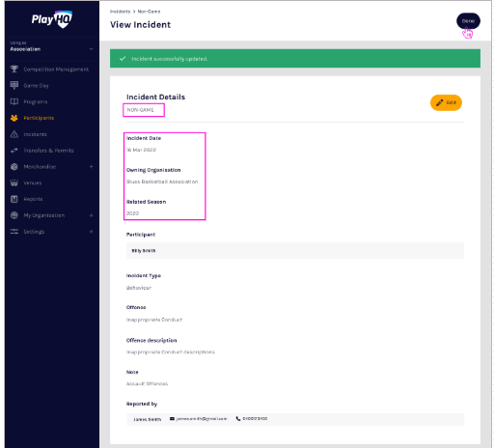The image size is (494, 448).
Task: Expand the Settings plus sign
Action: pyautogui.click(x=91, y=232)
